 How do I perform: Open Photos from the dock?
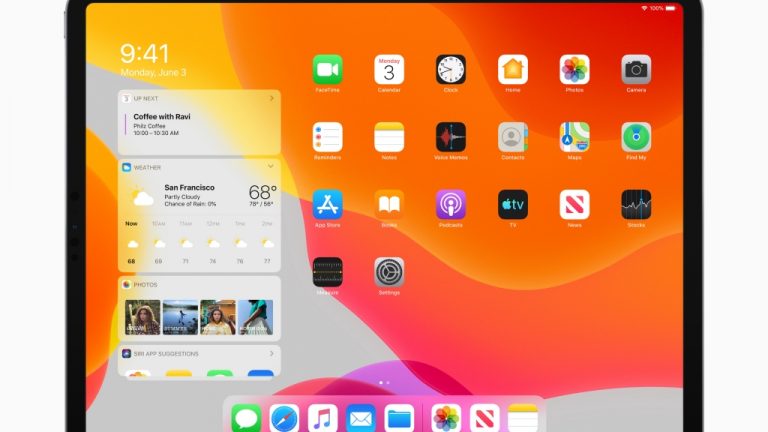click(x=446, y=418)
